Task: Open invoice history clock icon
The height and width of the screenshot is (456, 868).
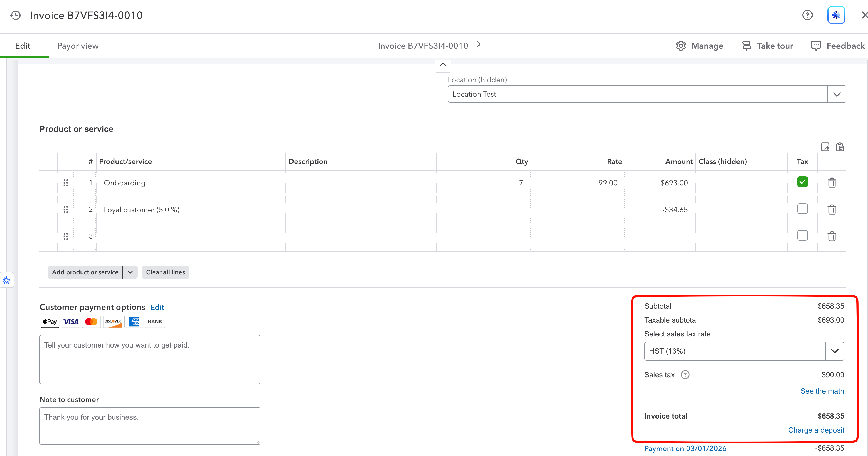Action: (x=16, y=15)
